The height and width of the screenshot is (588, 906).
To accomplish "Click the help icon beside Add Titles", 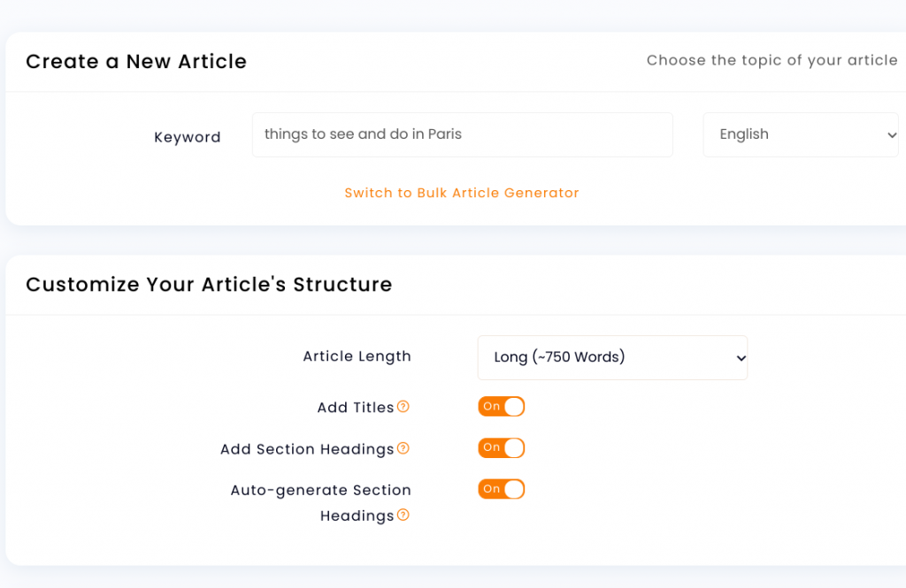I will tap(403, 407).
